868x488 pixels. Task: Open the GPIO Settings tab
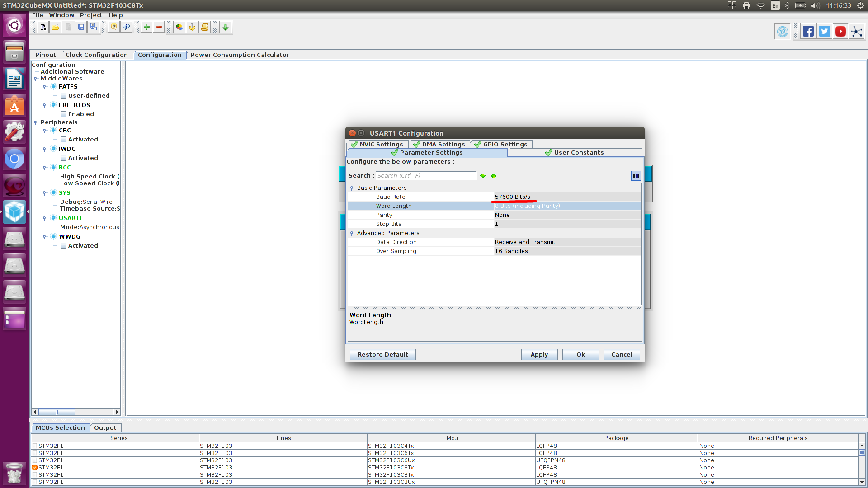click(x=501, y=144)
